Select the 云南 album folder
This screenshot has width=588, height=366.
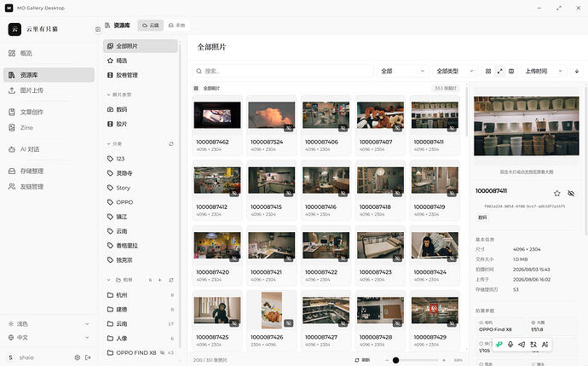coord(141,324)
